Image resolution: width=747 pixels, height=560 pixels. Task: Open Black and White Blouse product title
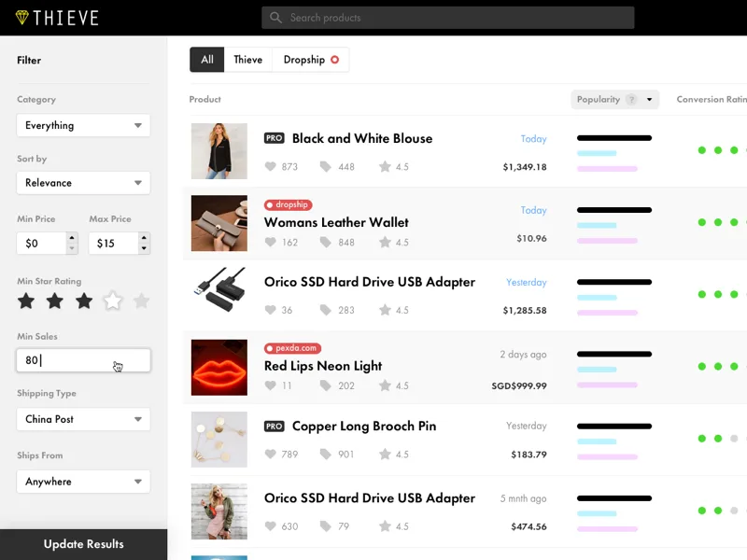point(362,138)
